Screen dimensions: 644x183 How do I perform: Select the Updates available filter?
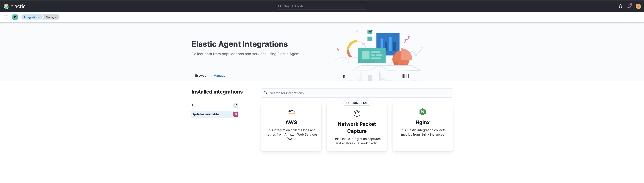coord(205,114)
